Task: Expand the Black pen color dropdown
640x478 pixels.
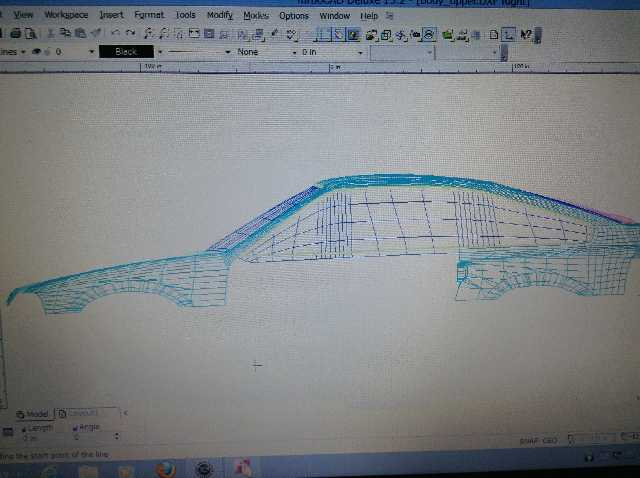Action: [159, 51]
